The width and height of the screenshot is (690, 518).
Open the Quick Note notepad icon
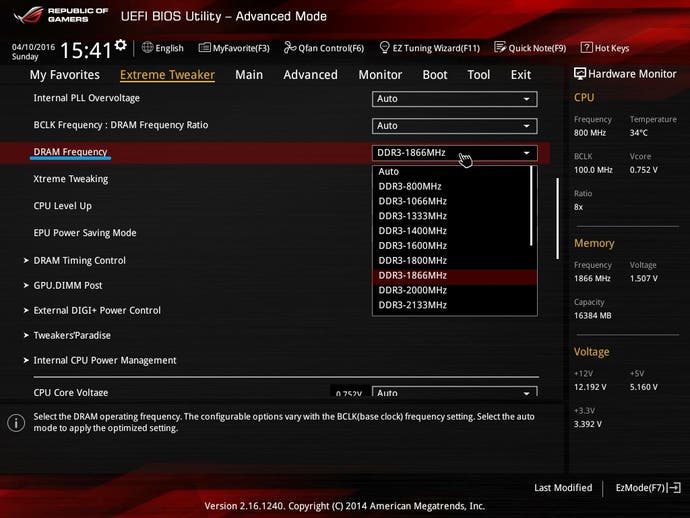(500, 48)
